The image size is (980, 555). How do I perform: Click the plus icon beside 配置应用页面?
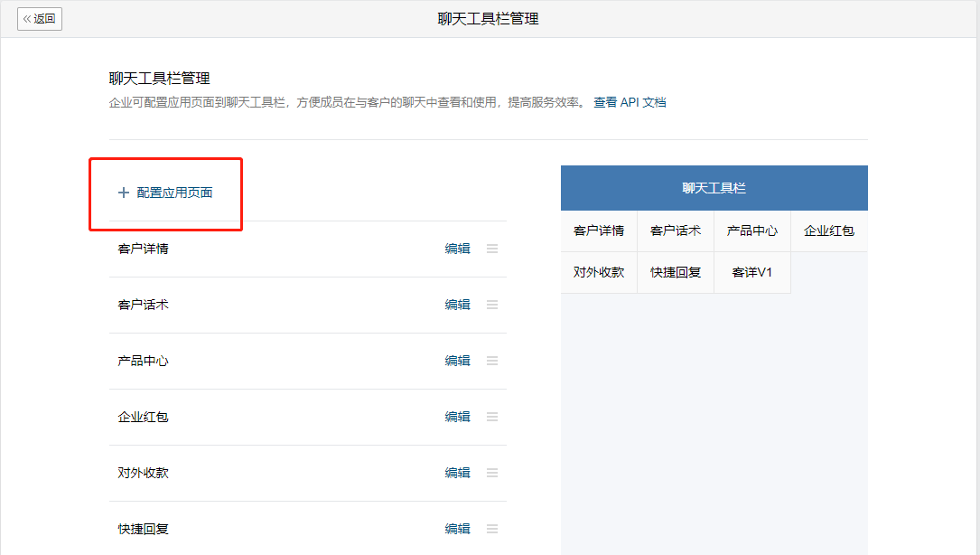pyautogui.click(x=124, y=193)
